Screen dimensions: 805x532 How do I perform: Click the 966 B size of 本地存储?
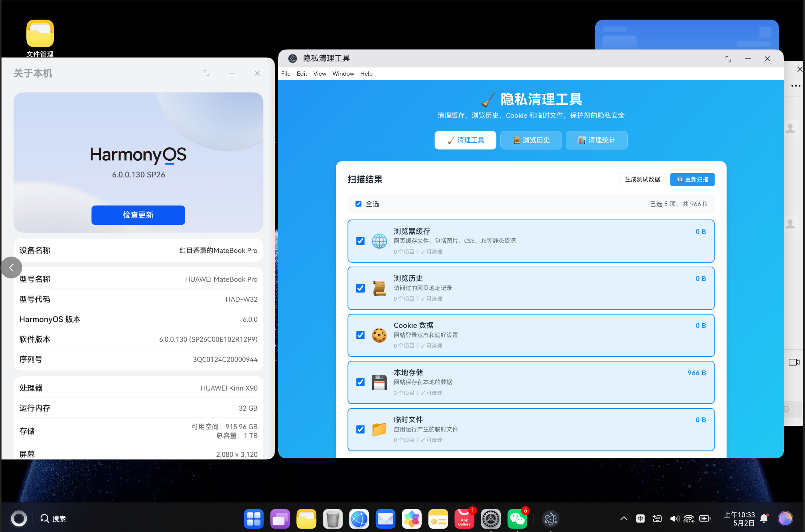[x=697, y=373]
